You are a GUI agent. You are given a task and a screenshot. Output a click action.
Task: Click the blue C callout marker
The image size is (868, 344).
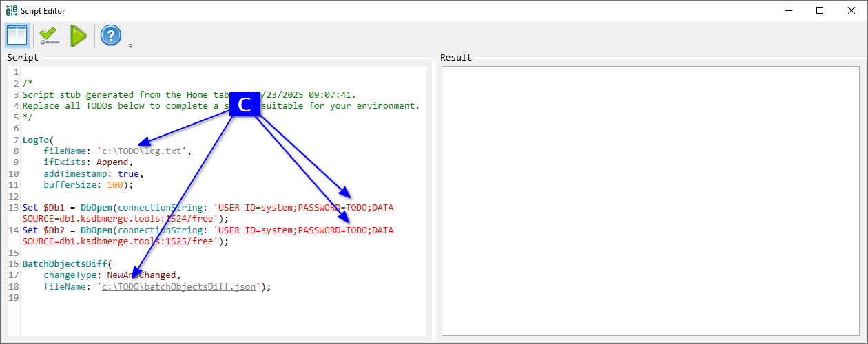point(244,105)
